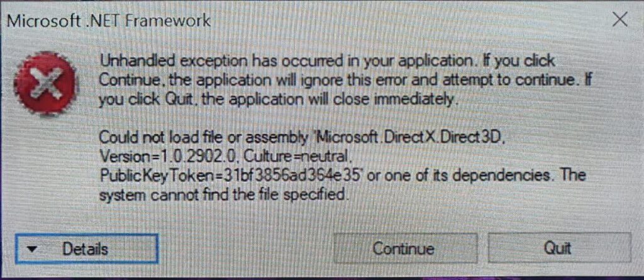Viewport: 644px width, 280px height.
Task: Quit the application immediately
Action: pos(559,249)
